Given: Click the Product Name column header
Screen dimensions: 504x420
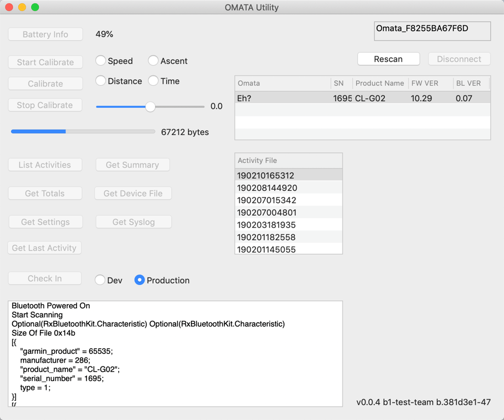Looking at the screenshot, I should pos(380,84).
